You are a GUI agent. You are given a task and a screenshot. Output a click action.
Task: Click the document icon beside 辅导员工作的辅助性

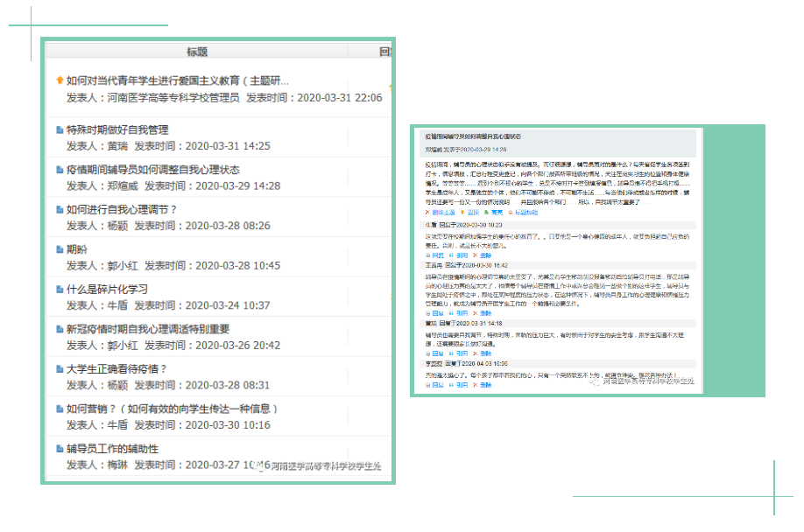click(60, 449)
